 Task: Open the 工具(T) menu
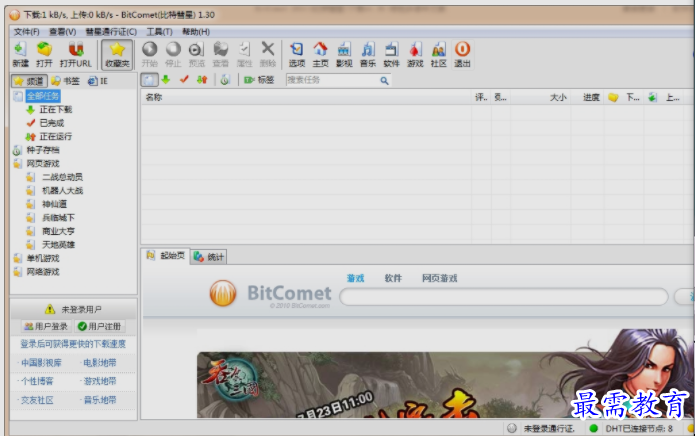point(159,32)
